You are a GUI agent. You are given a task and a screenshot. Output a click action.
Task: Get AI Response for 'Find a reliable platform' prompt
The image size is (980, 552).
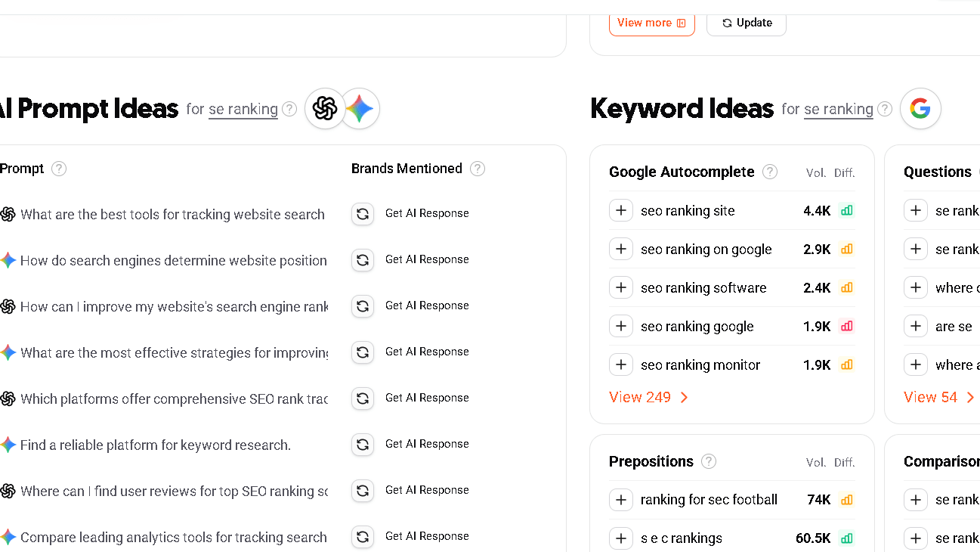427,444
